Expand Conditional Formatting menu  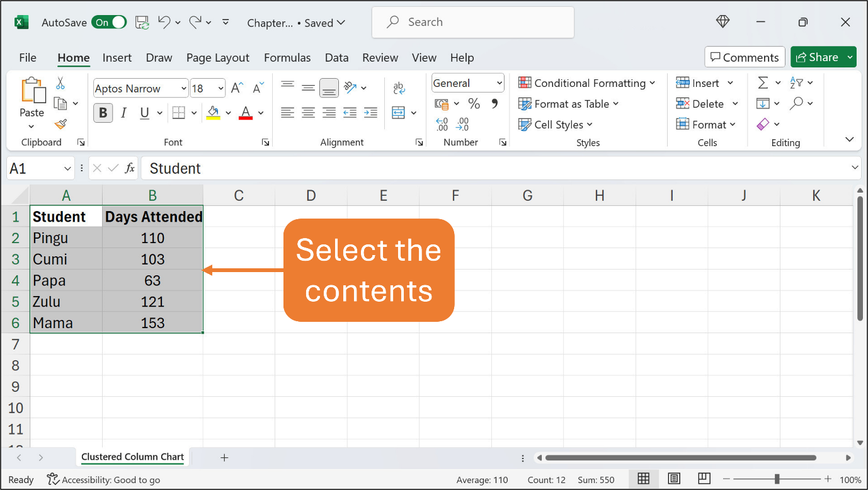point(587,83)
